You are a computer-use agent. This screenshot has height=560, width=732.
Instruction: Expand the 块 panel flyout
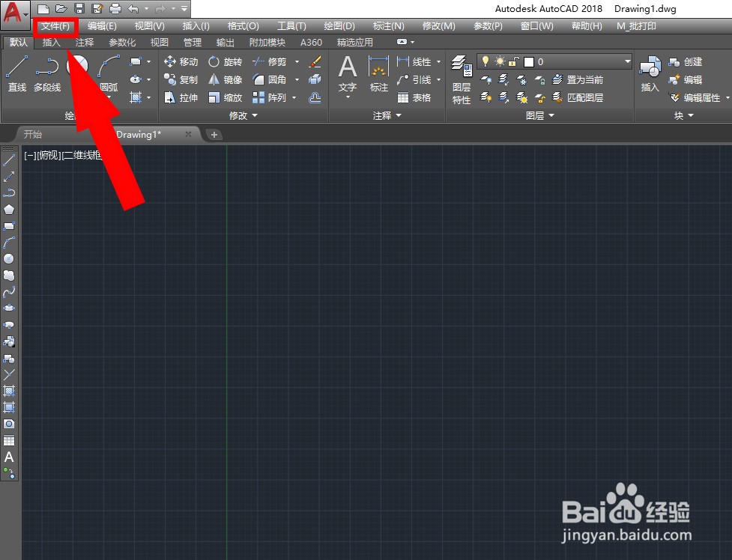click(x=684, y=115)
